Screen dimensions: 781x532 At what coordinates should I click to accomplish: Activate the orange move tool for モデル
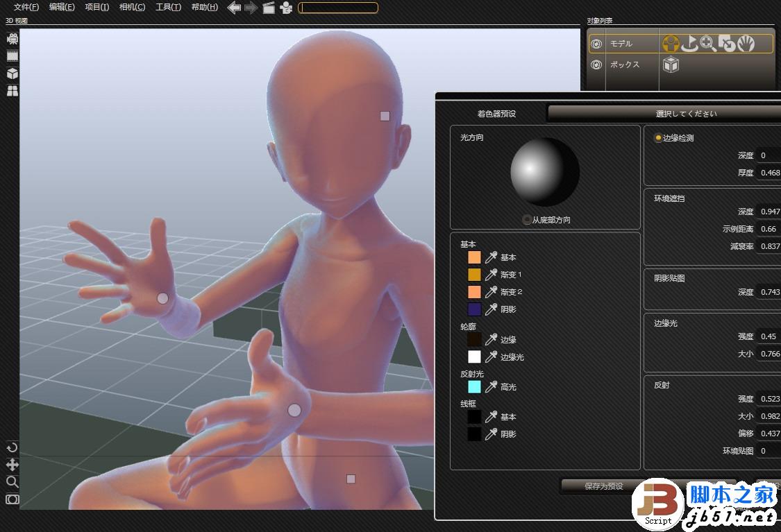tap(671, 43)
